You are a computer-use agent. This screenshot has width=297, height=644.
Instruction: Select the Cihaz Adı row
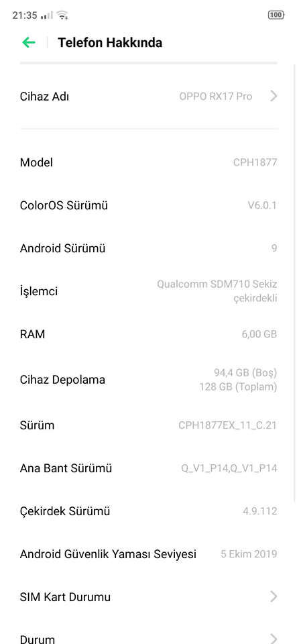click(x=149, y=97)
